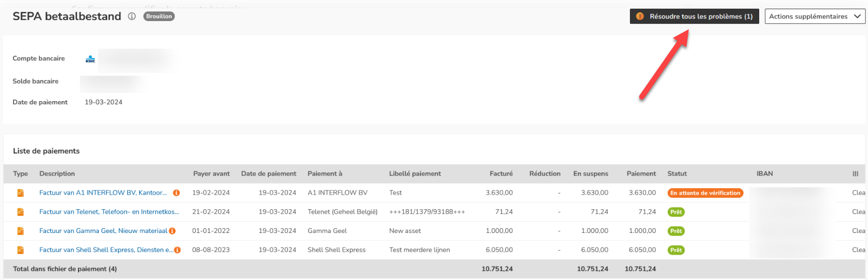Click document icon in Gamma Geel row

pos(21,231)
